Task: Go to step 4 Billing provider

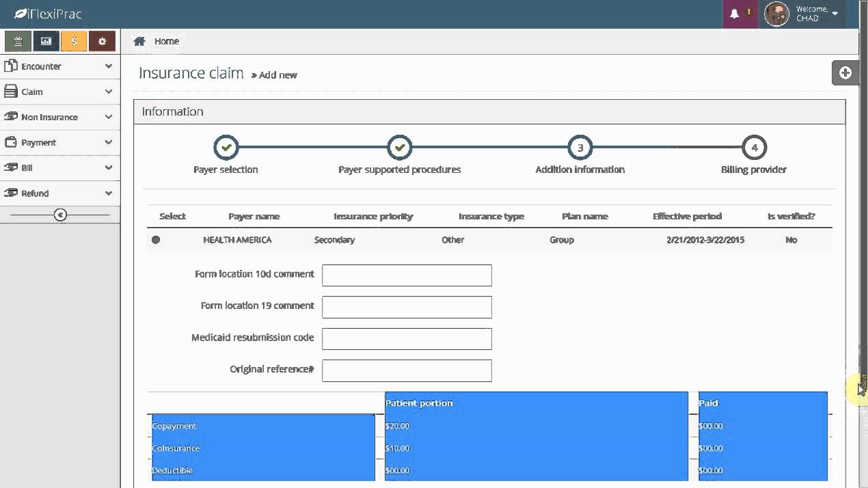Action: click(754, 147)
